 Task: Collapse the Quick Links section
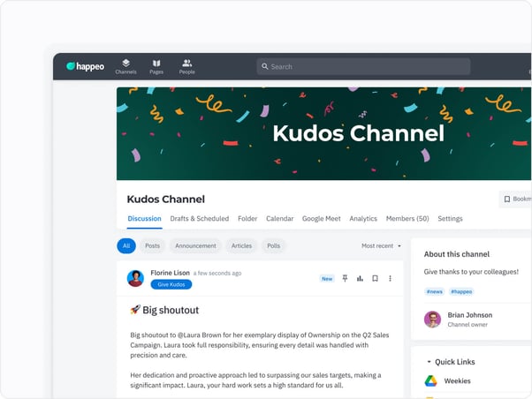429,361
